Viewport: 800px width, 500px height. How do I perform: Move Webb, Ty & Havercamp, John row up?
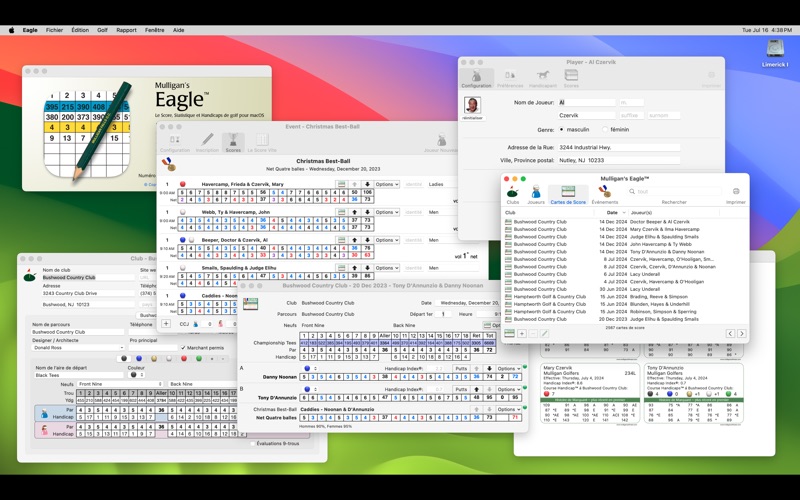pyautogui.click(x=355, y=212)
